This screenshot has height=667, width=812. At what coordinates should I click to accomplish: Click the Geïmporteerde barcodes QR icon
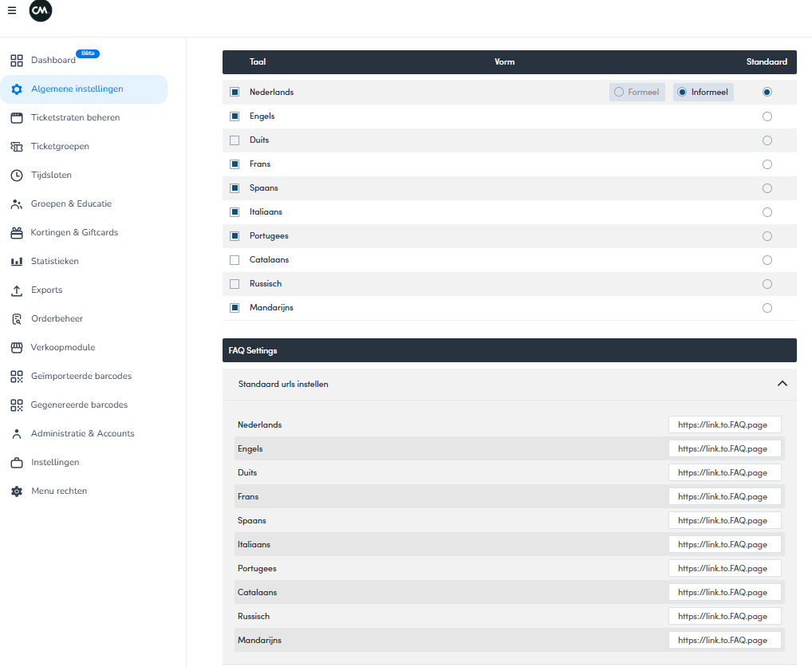coord(17,377)
